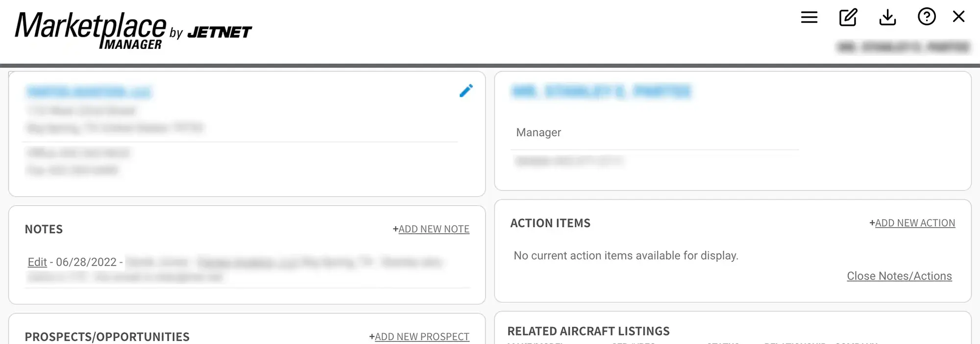
Task: Edit the note dated 06/28/2022
Action: (x=37, y=262)
